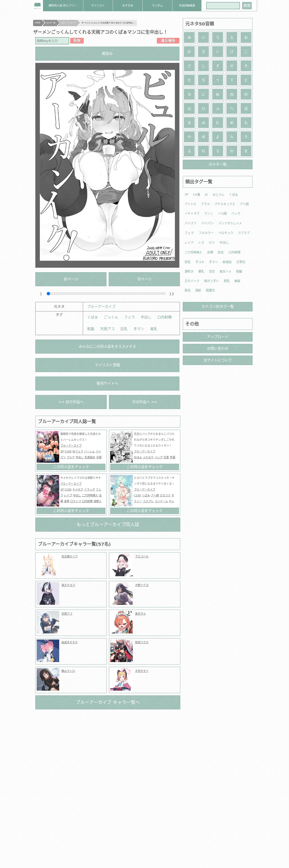Select や kana tile
289x868 pixels.
point(189,137)
